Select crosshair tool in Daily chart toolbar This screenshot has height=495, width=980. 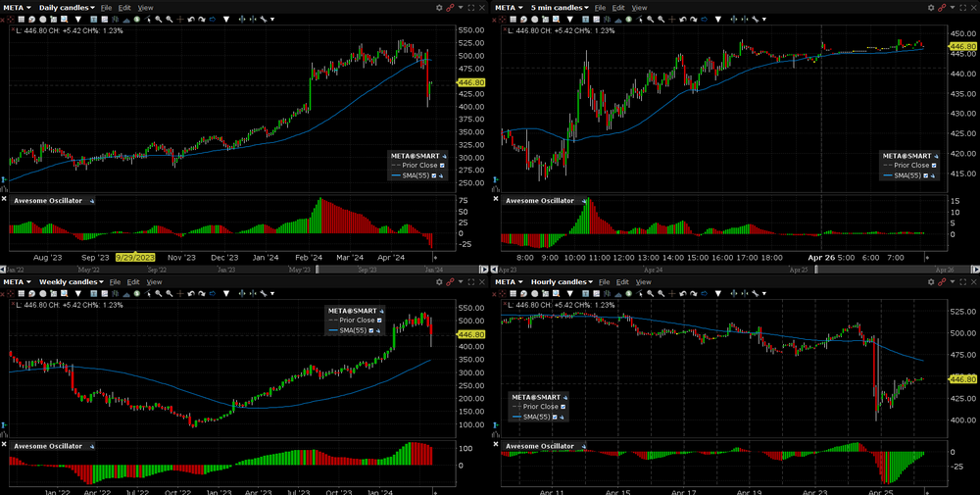click(180, 20)
